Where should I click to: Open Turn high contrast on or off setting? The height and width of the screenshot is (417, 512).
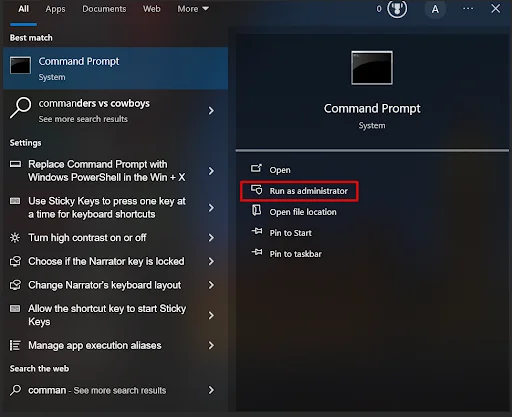click(x=116, y=238)
